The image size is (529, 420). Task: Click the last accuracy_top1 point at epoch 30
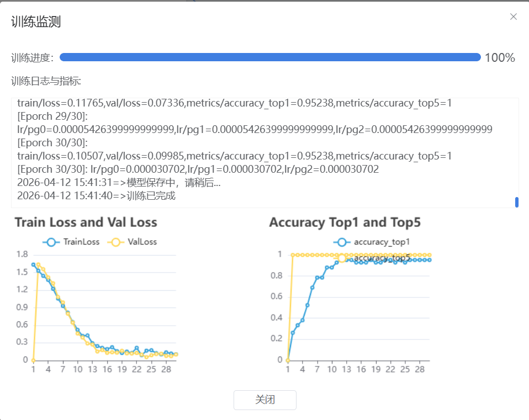(x=430, y=259)
